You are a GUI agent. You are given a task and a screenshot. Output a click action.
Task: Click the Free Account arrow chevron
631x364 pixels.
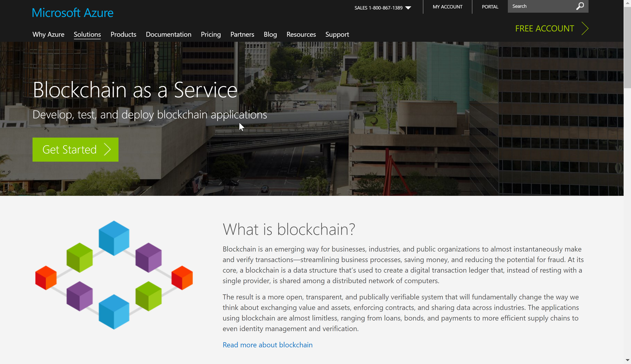(585, 28)
